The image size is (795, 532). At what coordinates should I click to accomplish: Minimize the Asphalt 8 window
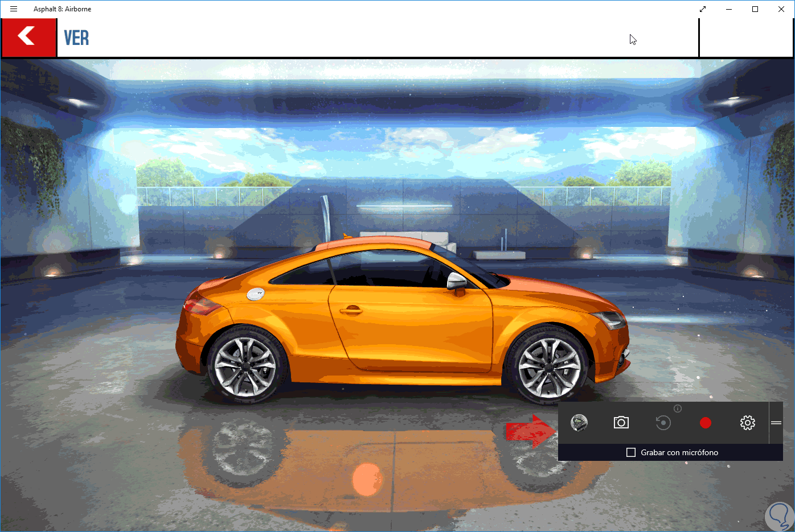point(729,9)
